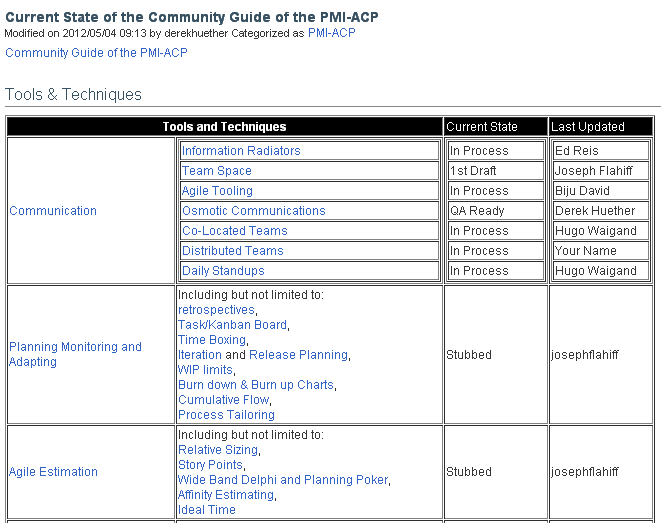Open Wide Band Delphi and Planning Poker

[x=283, y=480]
